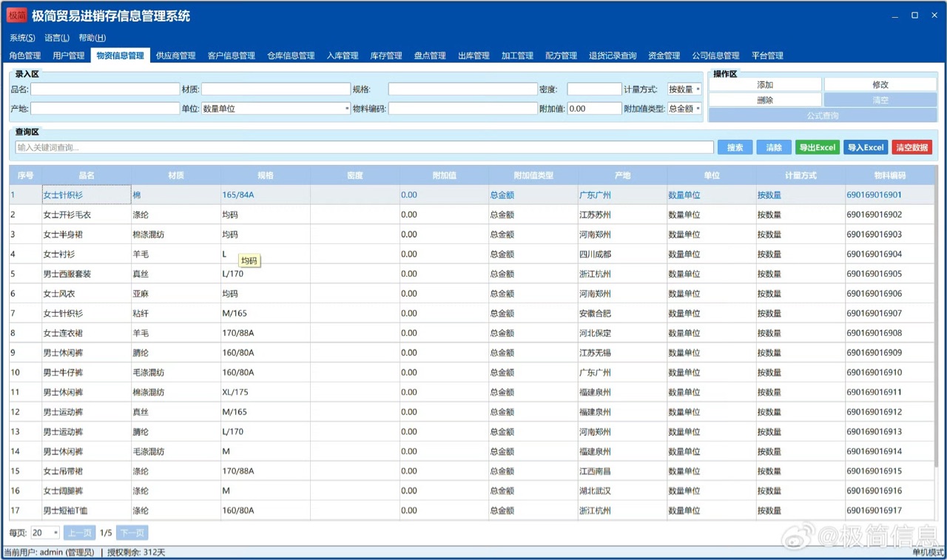Image resolution: width=947 pixels, height=560 pixels.
Task: Select the 男士短袖T恤 cell
Action: pos(87,510)
